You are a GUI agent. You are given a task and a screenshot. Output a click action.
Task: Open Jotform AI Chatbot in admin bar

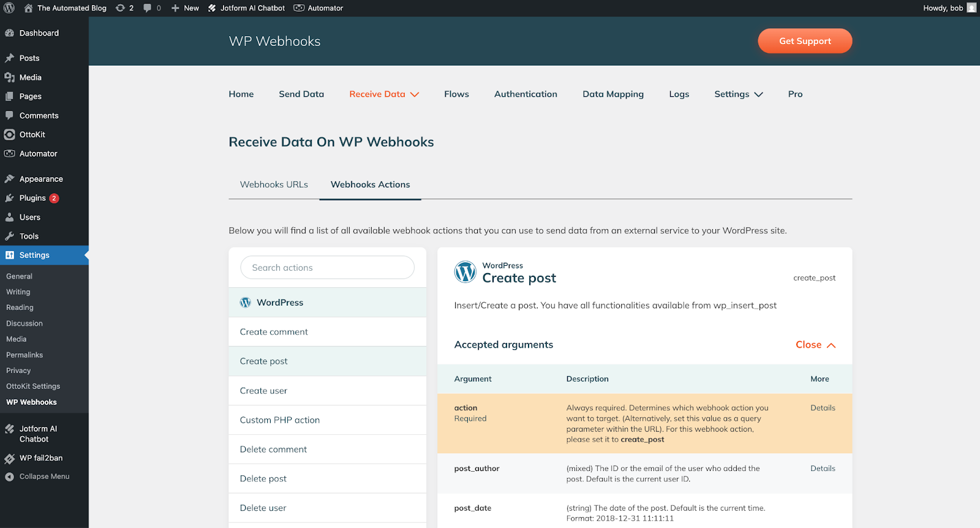(x=246, y=8)
